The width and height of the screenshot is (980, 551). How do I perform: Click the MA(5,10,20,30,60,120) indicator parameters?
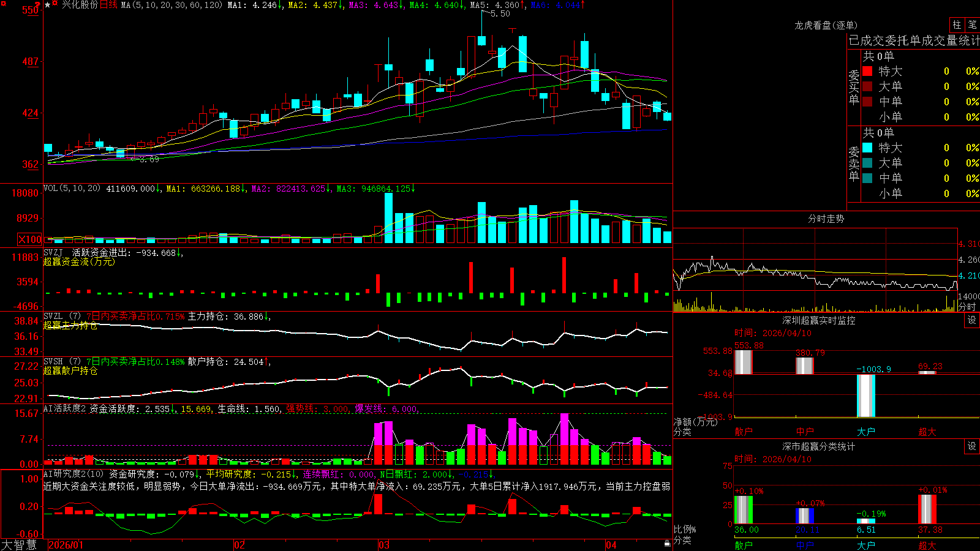(172, 5)
